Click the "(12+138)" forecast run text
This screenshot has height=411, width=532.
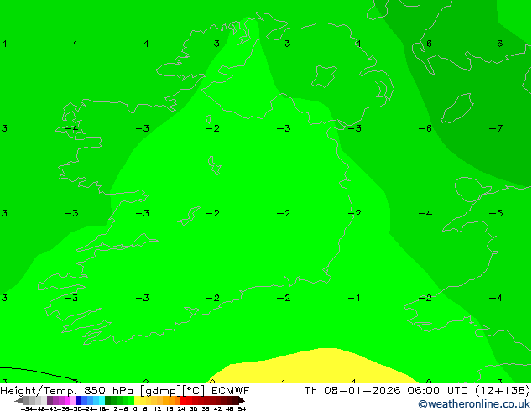503,391
